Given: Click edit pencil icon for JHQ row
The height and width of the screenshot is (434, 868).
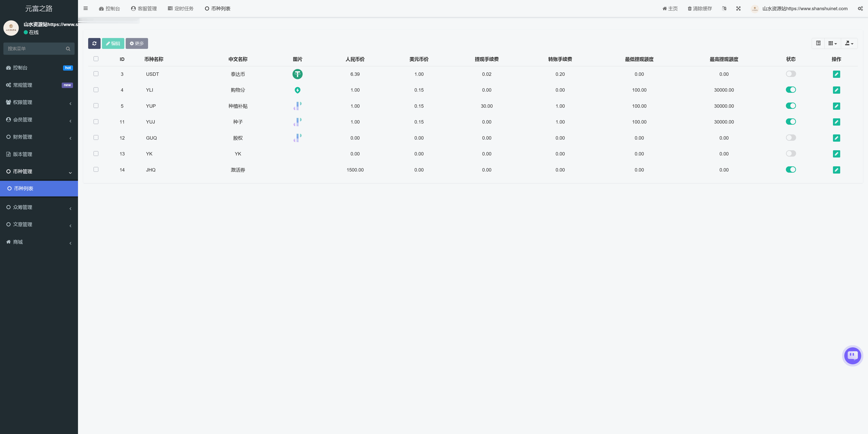Looking at the screenshot, I should click(836, 170).
